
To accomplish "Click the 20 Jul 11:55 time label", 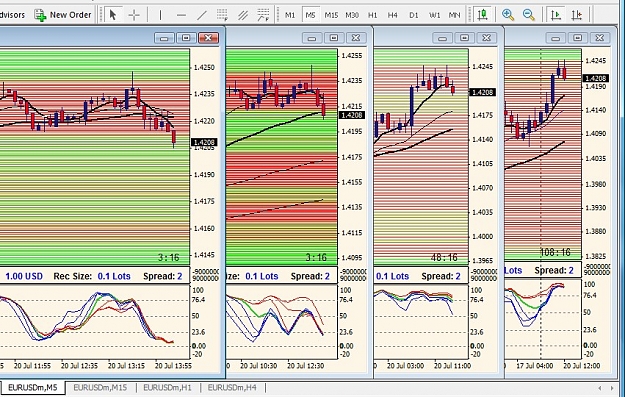I will 32,366.
